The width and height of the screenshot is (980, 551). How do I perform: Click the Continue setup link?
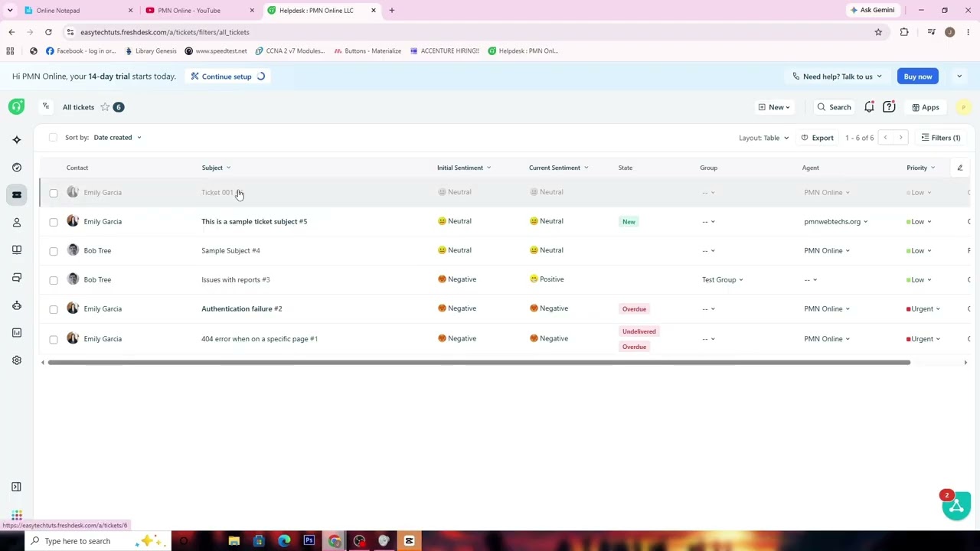(x=227, y=77)
